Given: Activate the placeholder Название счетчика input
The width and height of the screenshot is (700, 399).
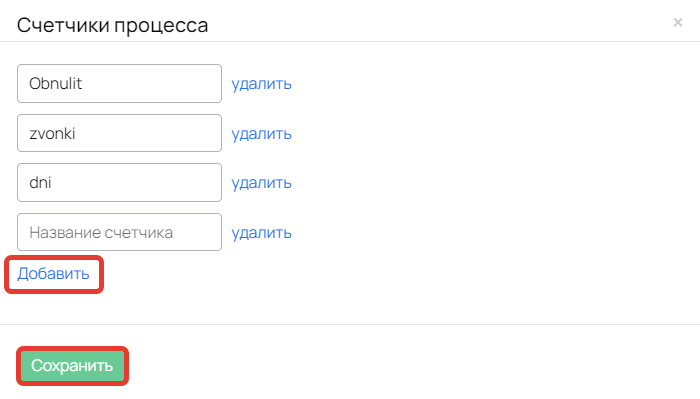Looking at the screenshot, I should coord(119,232).
